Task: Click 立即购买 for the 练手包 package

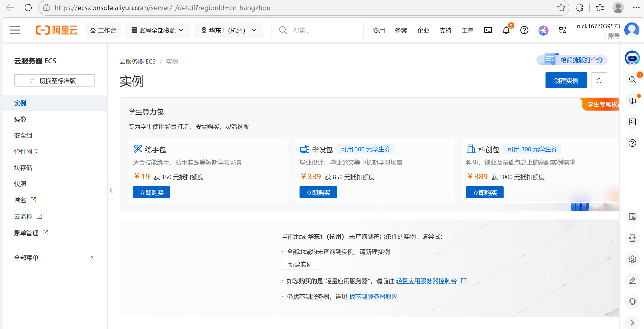Action: (x=151, y=193)
